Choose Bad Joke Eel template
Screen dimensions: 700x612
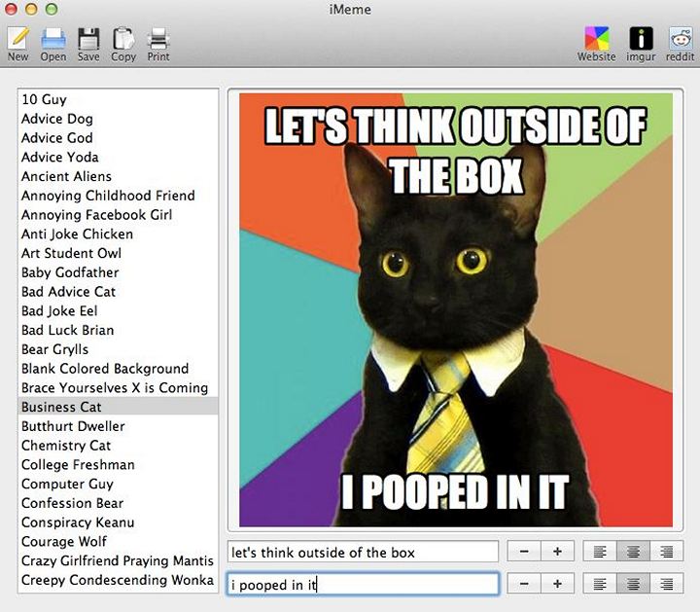119,310
